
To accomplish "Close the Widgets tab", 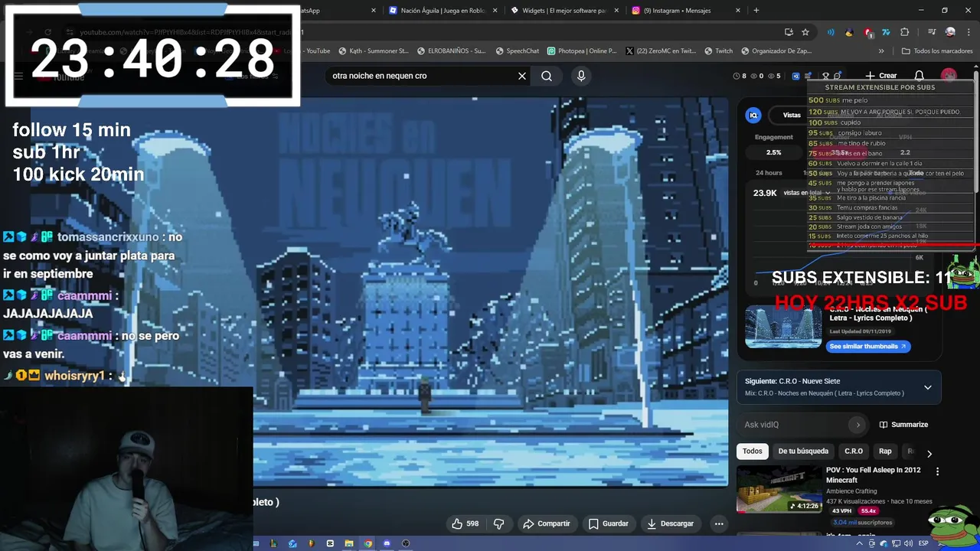I will [x=616, y=11].
